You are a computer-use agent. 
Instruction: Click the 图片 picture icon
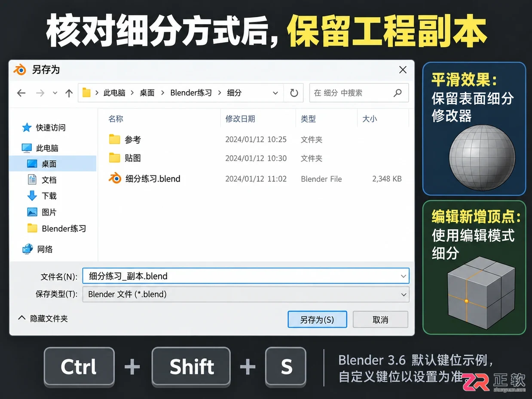tap(32, 212)
